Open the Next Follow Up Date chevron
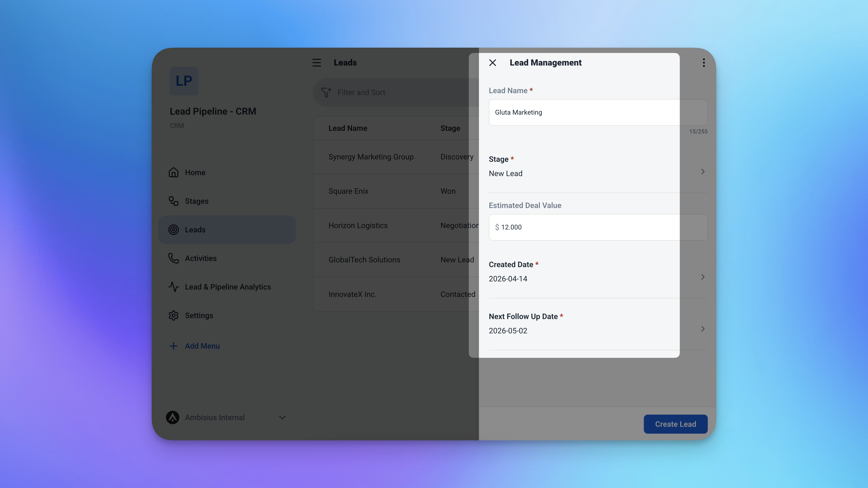868x488 pixels. (x=703, y=329)
